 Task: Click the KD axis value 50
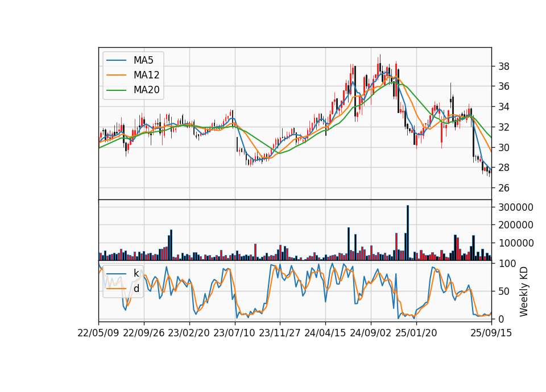(x=504, y=291)
